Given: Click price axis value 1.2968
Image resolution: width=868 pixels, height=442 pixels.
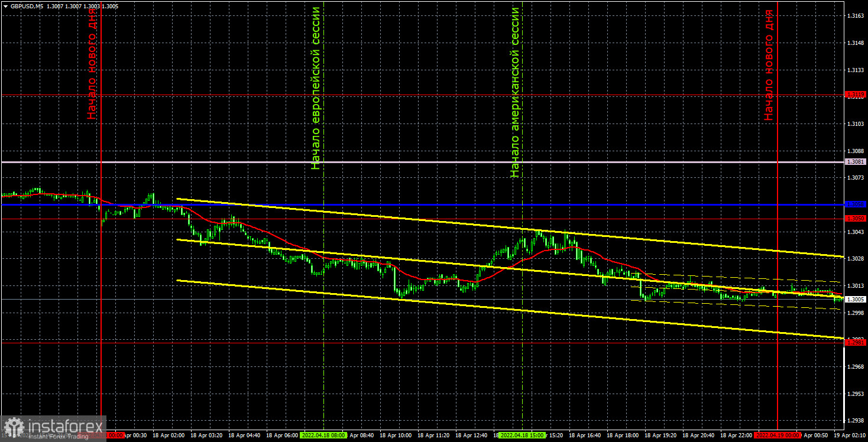Looking at the screenshot, I should (x=856, y=366).
